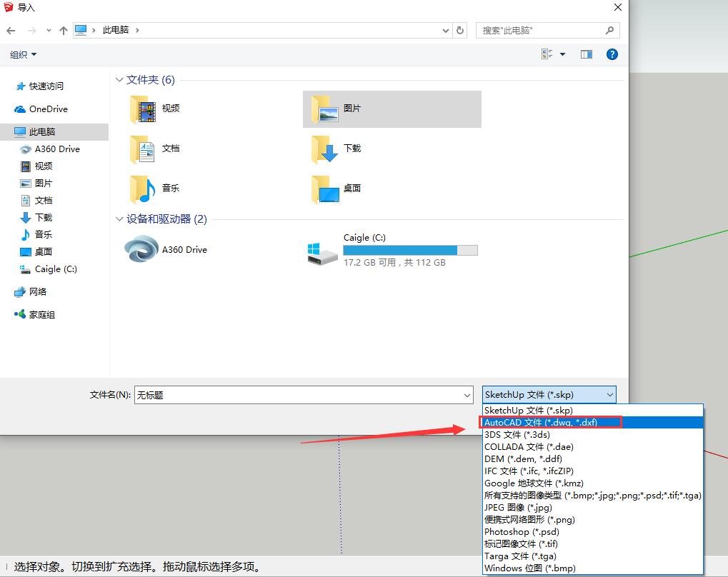This screenshot has width=728, height=577.
Task: Choose DEM (*.dem, *.ddf) option
Action: click(x=593, y=458)
